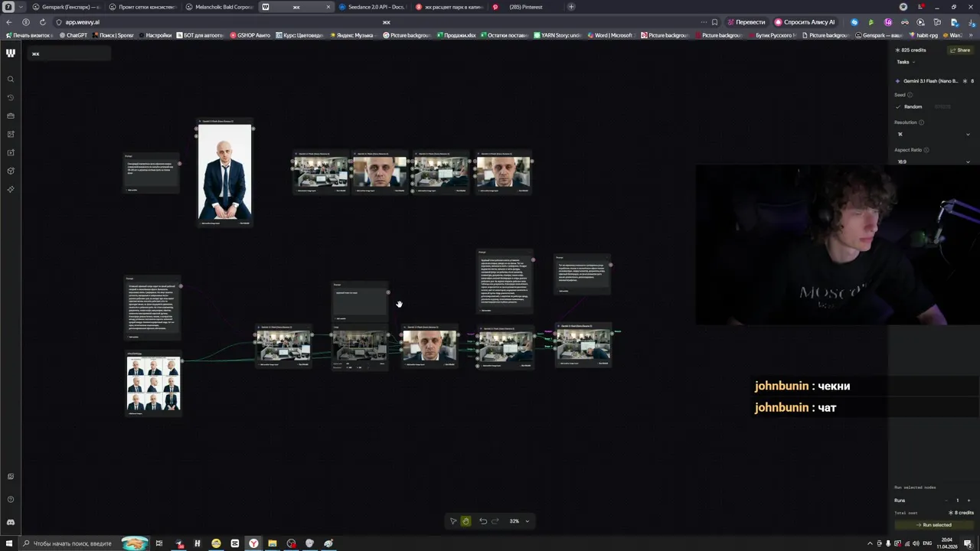Click browser back arrow
This screenshot has width=980, height=551.
9,22
